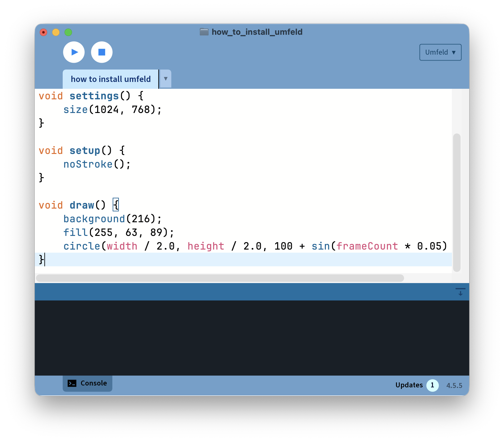Click the 'height' variable in circle call
Viewport: 504px width, 442px height.
click(206, 246)
